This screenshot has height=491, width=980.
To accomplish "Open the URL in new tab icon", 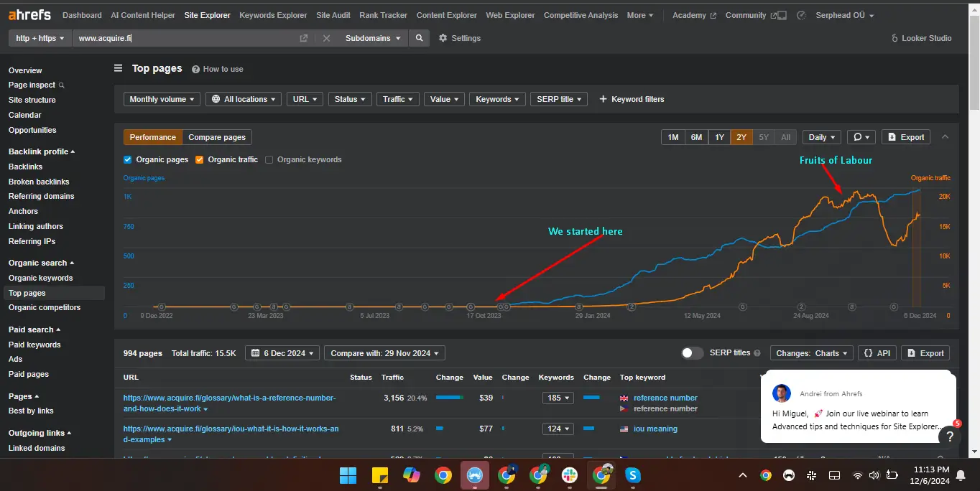I will tap(304, 38).
